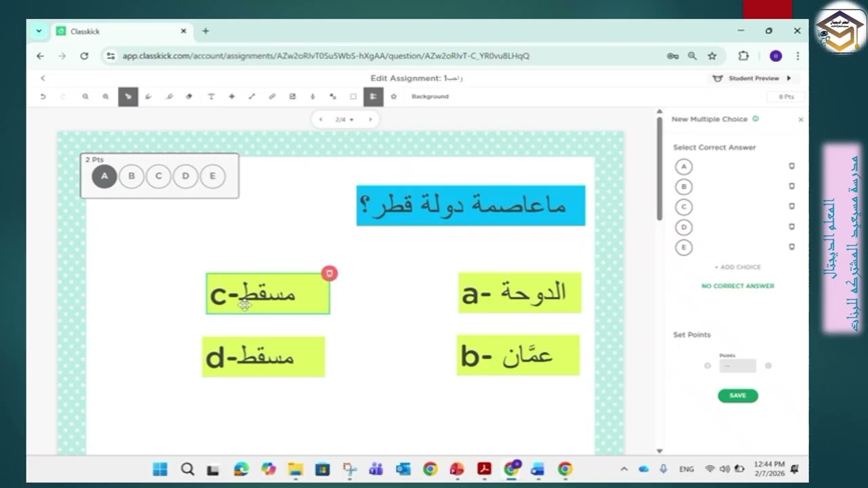Screen dimensions: 868x488
Task: Delete choice E in the side panel
Action: [x=791, y=247]
